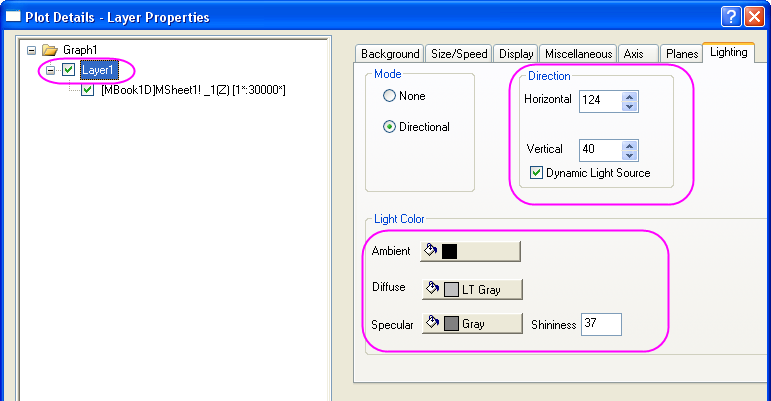Click the paint bucket icon beside Diffuse
Image resolution: width=771 pixels, height=401 pixels.
(431, 288)
